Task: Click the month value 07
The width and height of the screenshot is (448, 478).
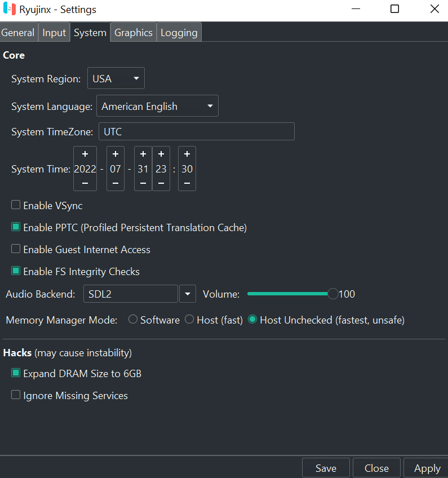Action: click(x=115, y=169)
